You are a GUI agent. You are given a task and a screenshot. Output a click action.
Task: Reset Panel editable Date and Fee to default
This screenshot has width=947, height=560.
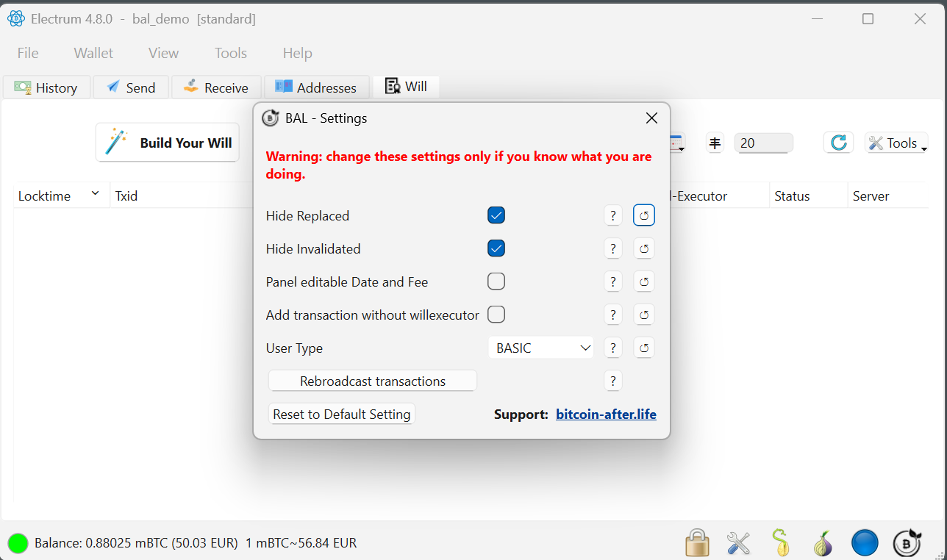point(644,281)
